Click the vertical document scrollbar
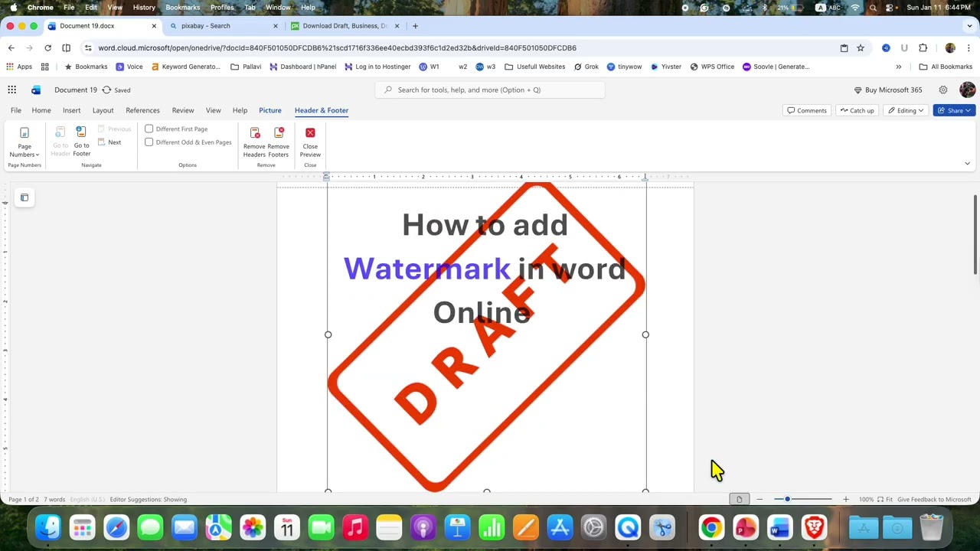This screenshot has height=551, width=980. [975, 234]
